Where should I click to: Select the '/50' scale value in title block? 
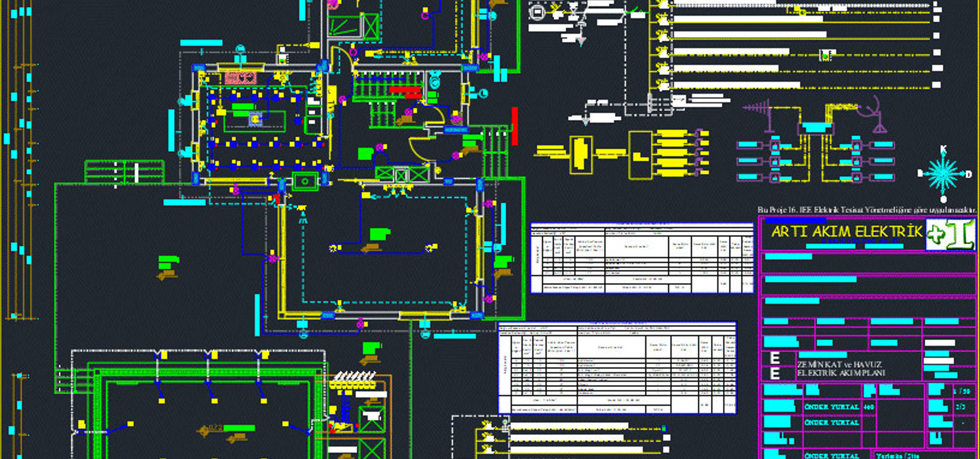pyautogui.click(x=962, y=391)
